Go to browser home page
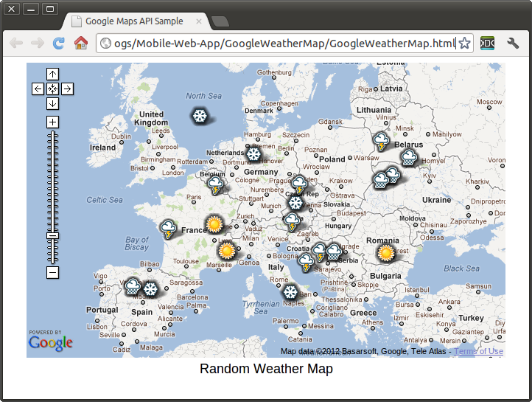Screen dimensions: 532x402 click(81, 43)
